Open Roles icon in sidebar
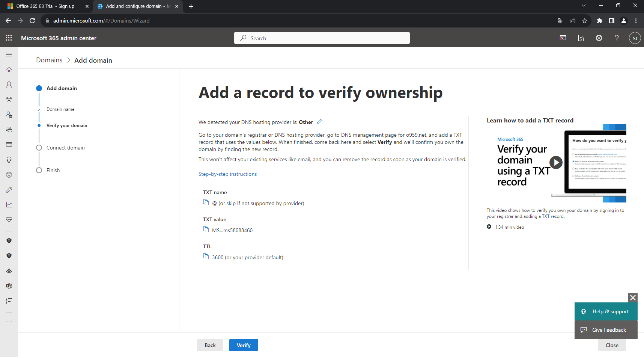Image resolution: width=644 pixels, height=358 pixels. point(9,115)
